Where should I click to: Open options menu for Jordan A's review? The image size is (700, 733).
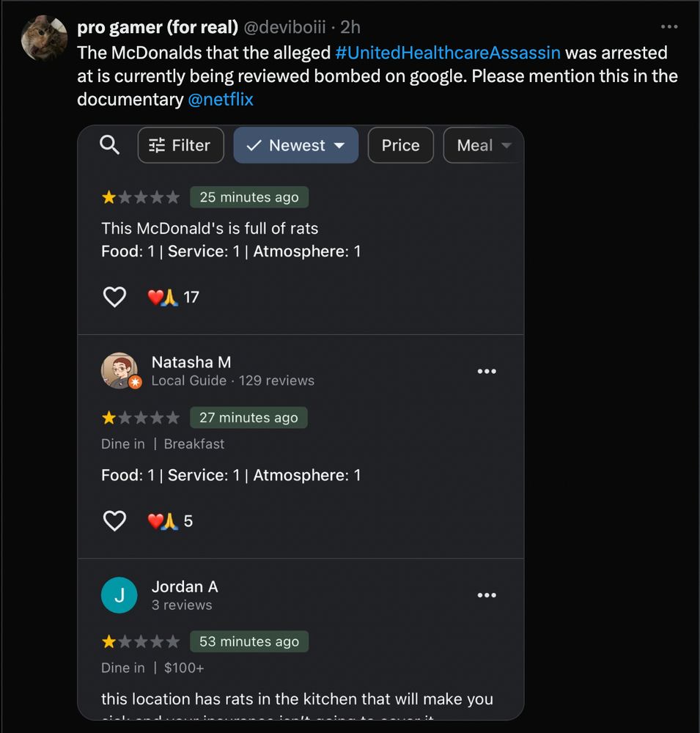487,595
